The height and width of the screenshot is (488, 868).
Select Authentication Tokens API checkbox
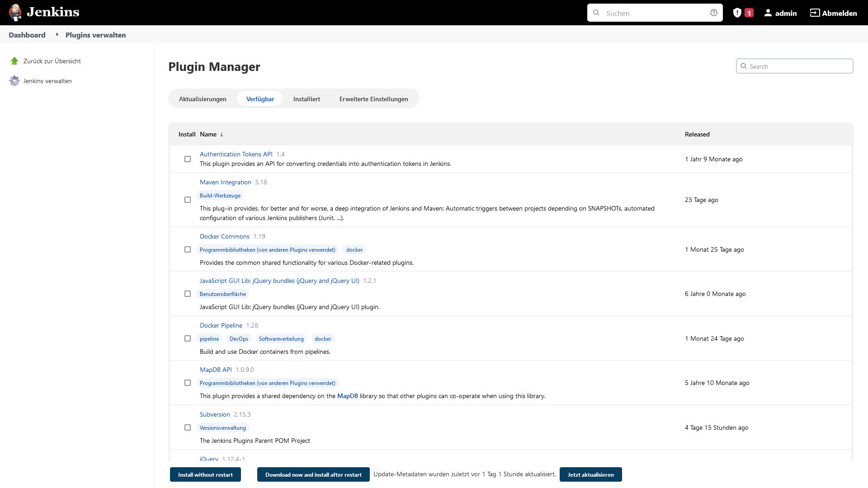(188, 159)
